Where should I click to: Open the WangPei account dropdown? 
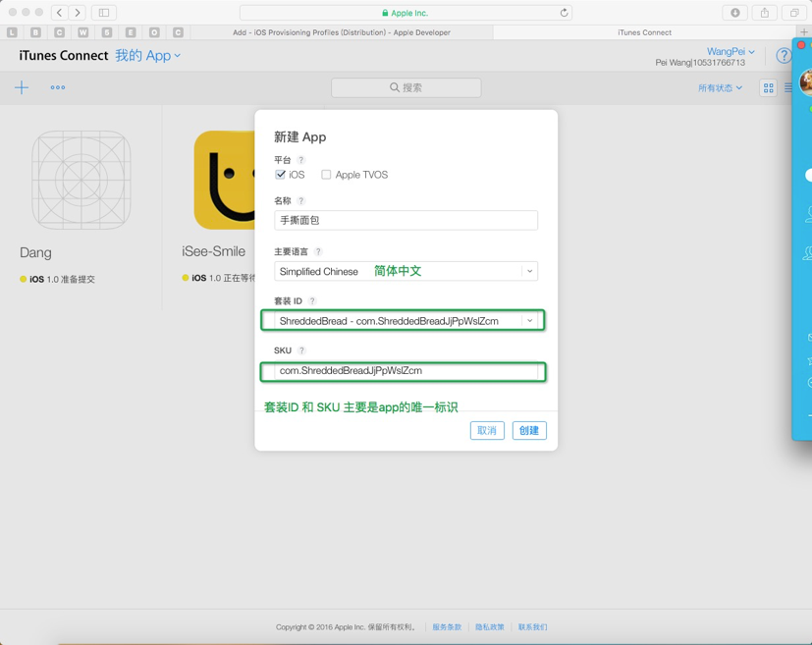[731, 51]
